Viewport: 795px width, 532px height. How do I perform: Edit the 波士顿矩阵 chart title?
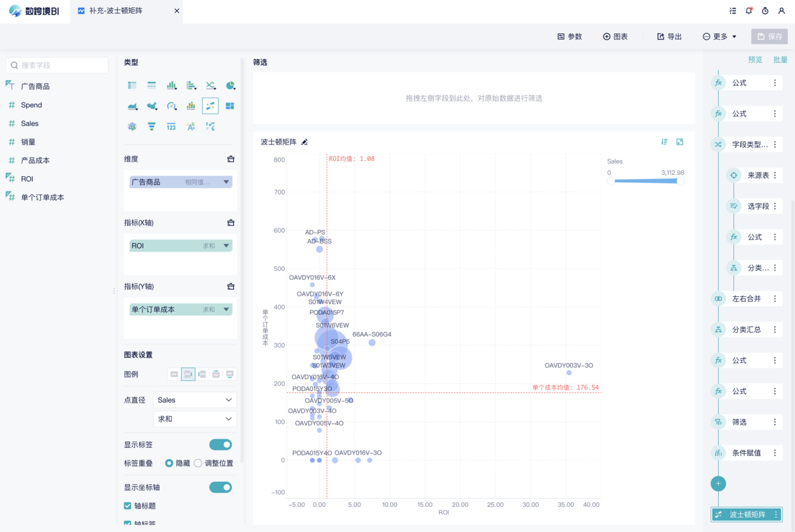coord(305,142)
